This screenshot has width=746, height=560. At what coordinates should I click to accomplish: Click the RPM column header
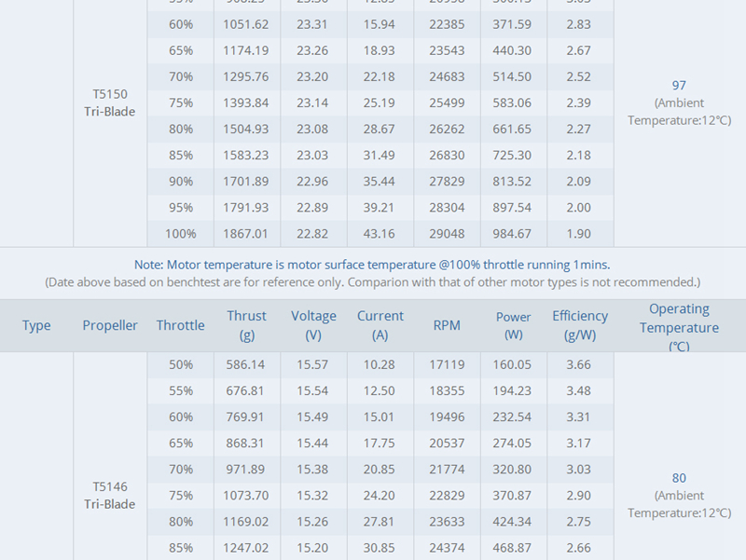click(447, 325)
